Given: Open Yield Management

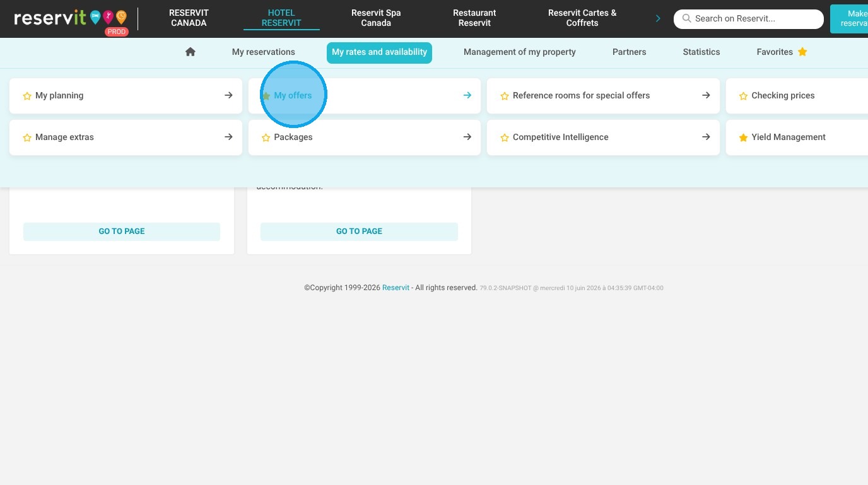Looking at the screenshot, I should click(x=797, y=137).
